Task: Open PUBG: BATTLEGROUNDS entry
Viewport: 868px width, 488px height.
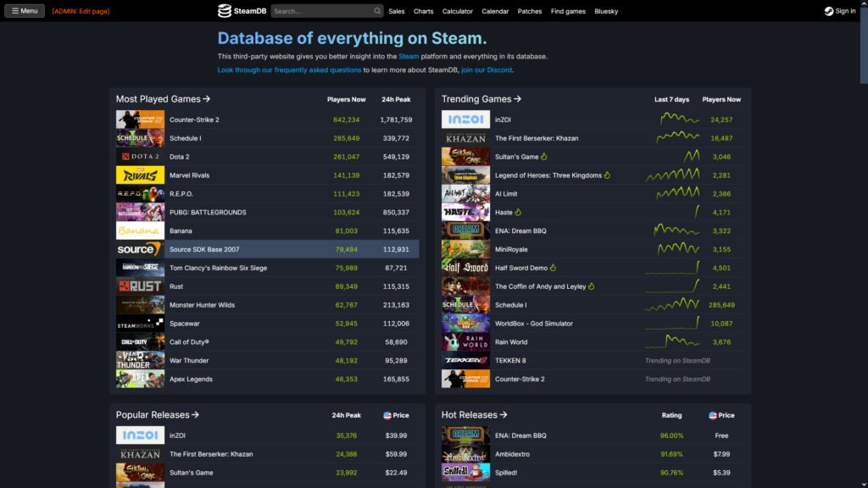Action: pyautogui.click(x=208, y=213)
